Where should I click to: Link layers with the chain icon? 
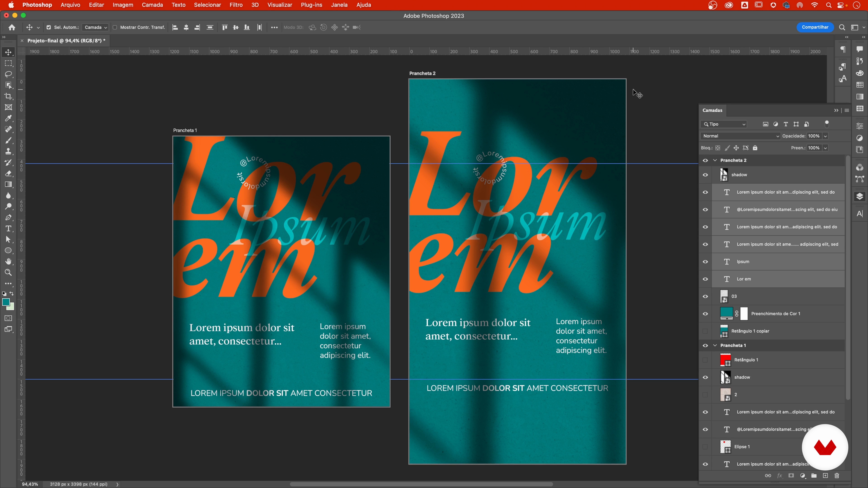[x=768, y=476]
